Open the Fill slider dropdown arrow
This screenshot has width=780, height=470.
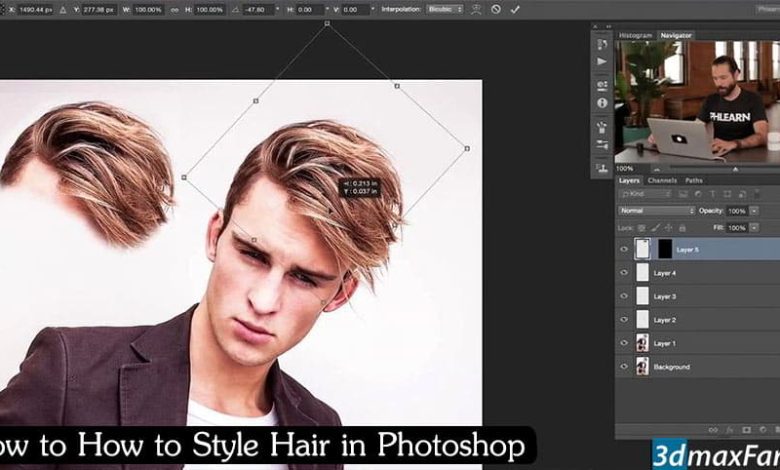coord(754,228)
